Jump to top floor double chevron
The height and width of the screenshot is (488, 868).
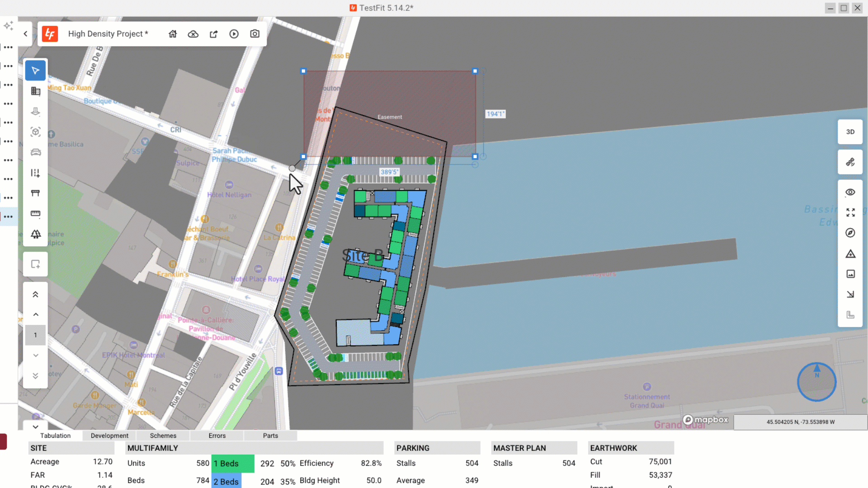36,295
